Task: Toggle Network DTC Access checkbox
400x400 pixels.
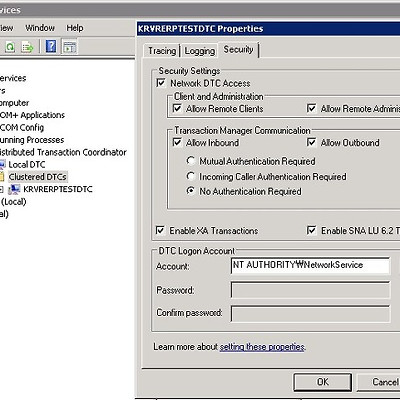Action: [161, 83]
